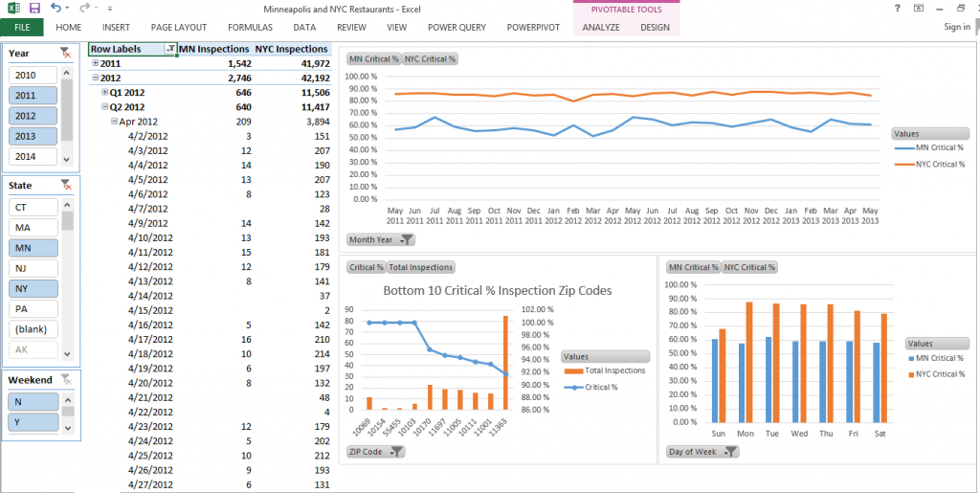
Task: Clear the Weekend slicer filter icon
Action: 66,379
